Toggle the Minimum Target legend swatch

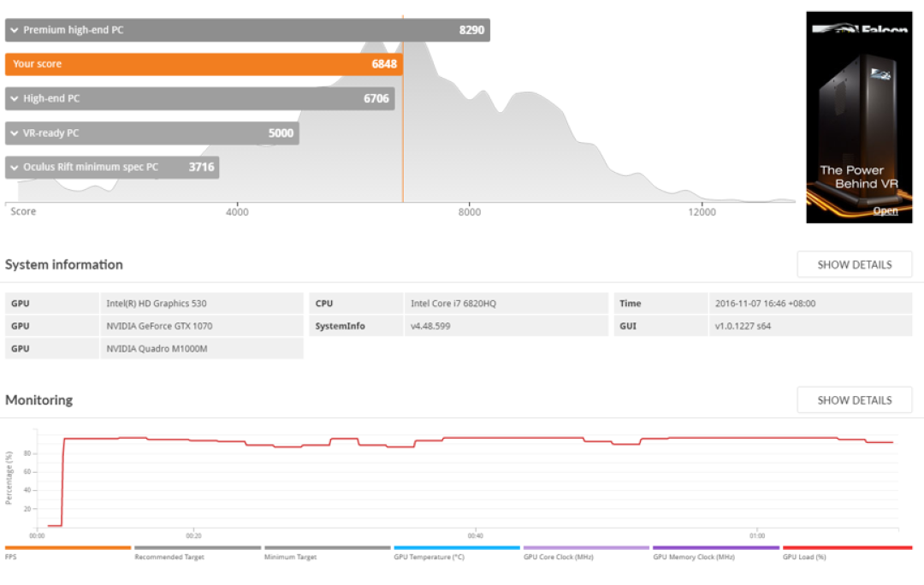328,548
